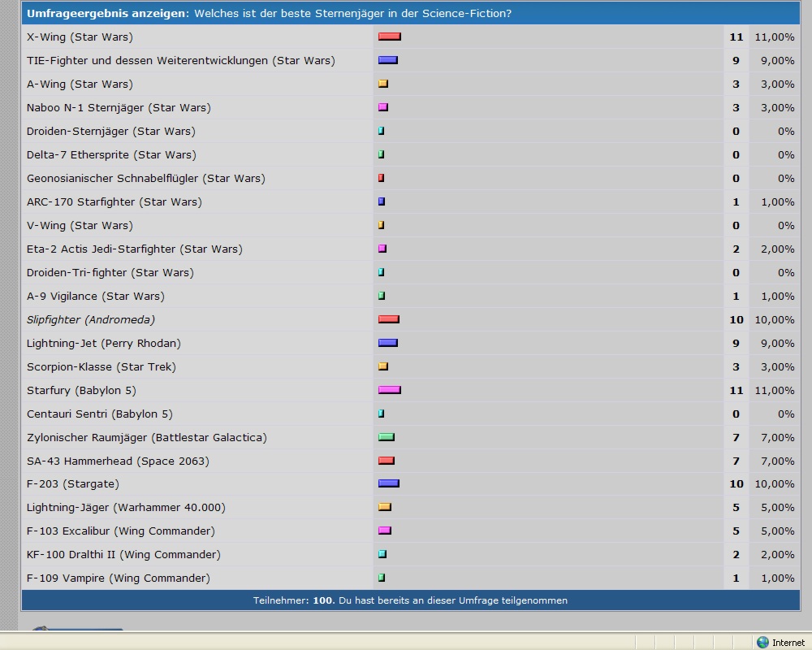
Task: Click Centauri Sentri (Babylon 5) label
Action: point(99,414)
